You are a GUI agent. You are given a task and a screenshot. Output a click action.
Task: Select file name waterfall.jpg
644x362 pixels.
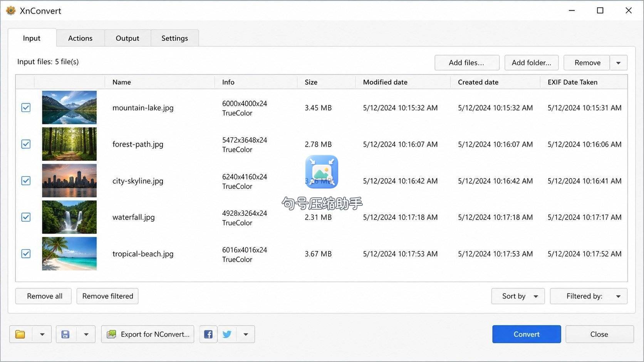tap(134, 217)
